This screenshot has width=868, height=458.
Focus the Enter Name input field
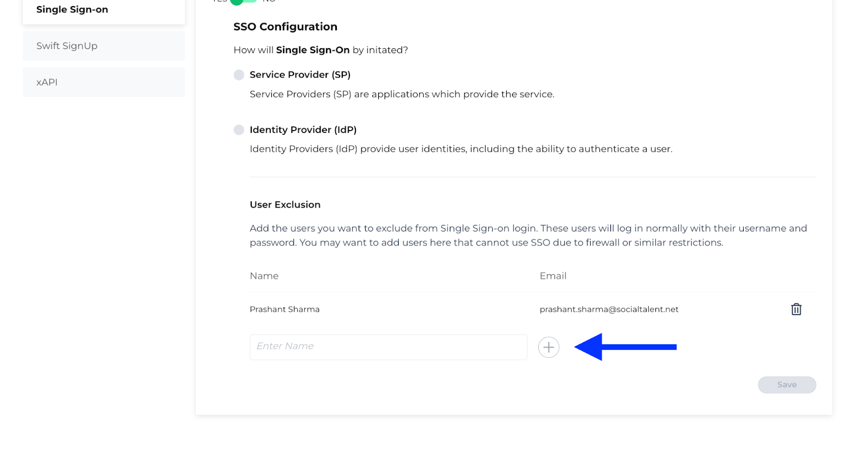click(388, 347)
